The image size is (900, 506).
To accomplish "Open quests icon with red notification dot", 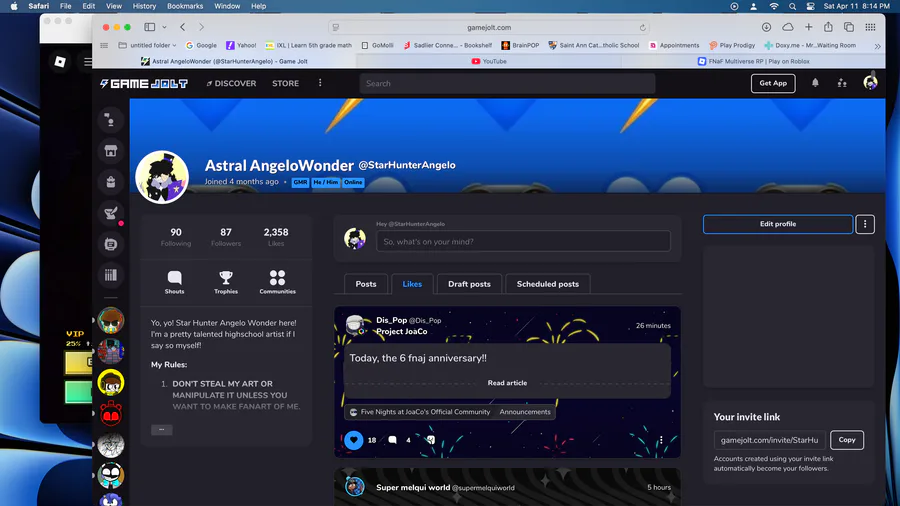I will pyautogui.click(x=111, y=213).
